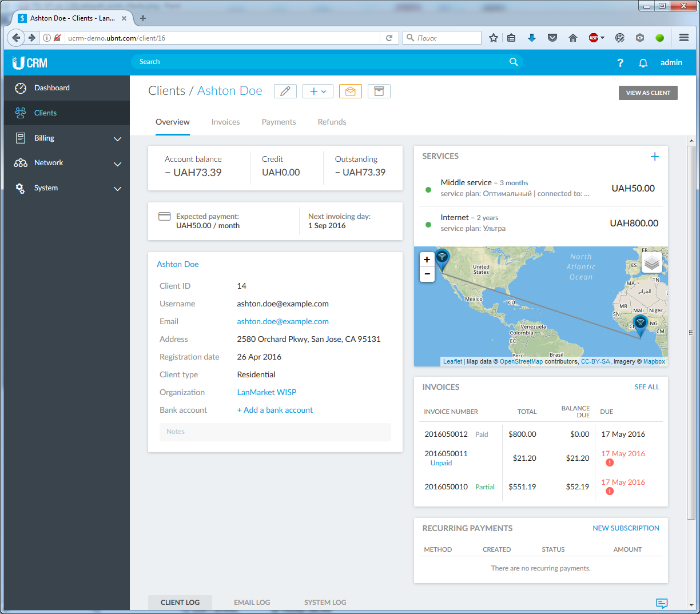The height and width of the screenshot is (614, 700).
Task: Click the map zoom in button
Action: 427,260
